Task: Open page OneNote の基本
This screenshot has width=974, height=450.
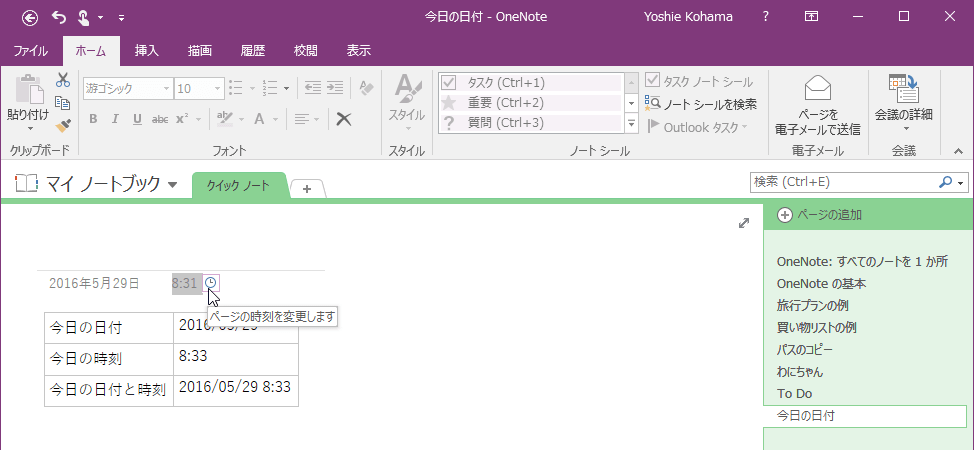Action: [821, 283]
